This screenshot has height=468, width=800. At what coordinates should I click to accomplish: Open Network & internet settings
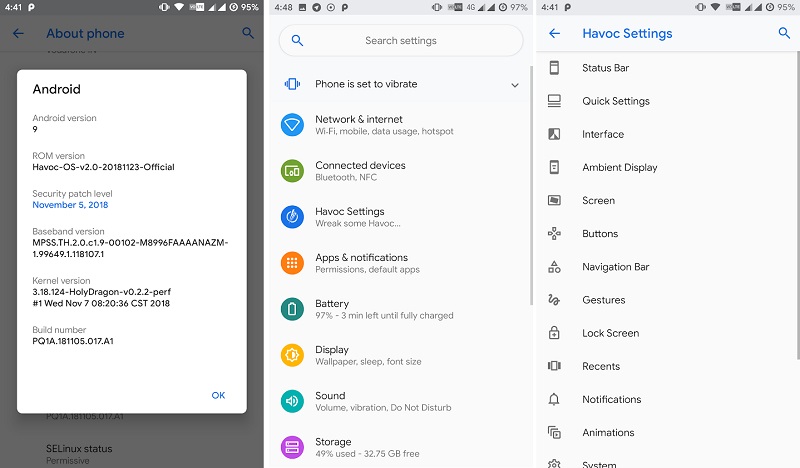click(401, 125)
